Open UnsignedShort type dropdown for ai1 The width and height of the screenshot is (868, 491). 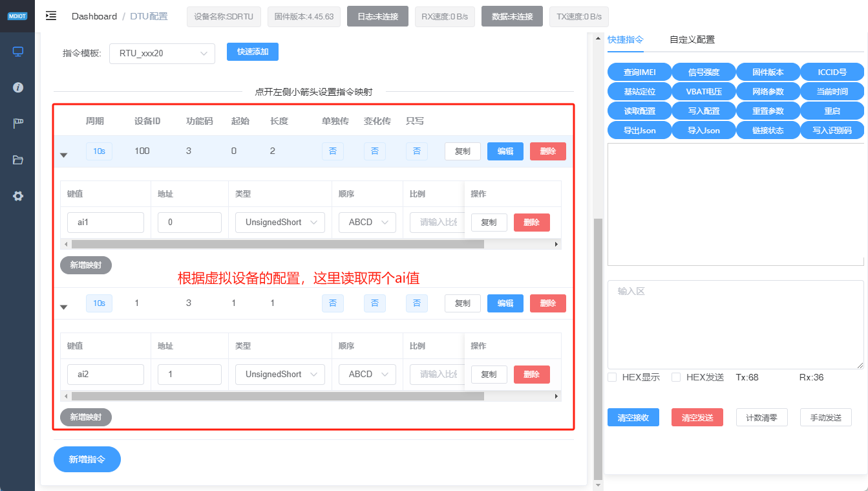(x=280, y=222)
